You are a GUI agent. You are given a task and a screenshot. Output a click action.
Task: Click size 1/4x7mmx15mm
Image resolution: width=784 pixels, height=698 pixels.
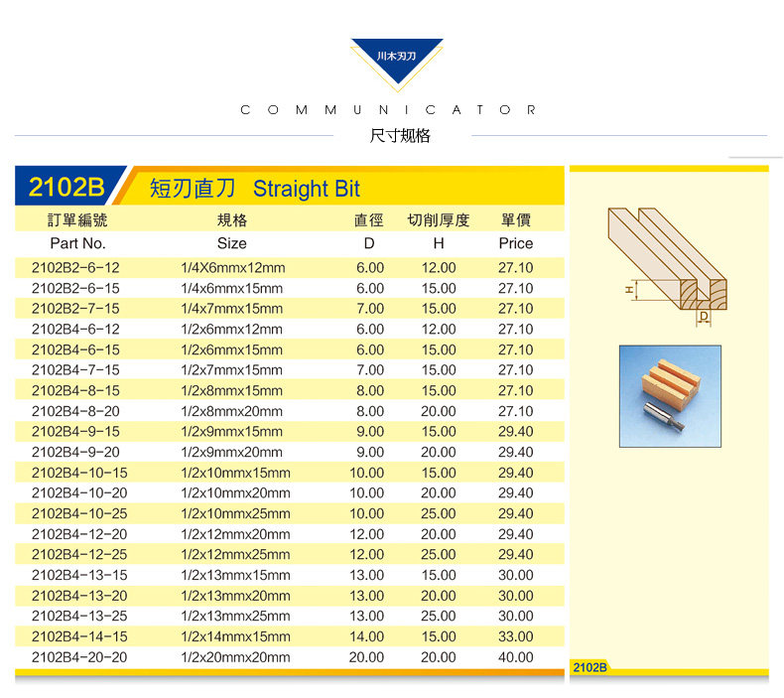(x=232, y=309)
